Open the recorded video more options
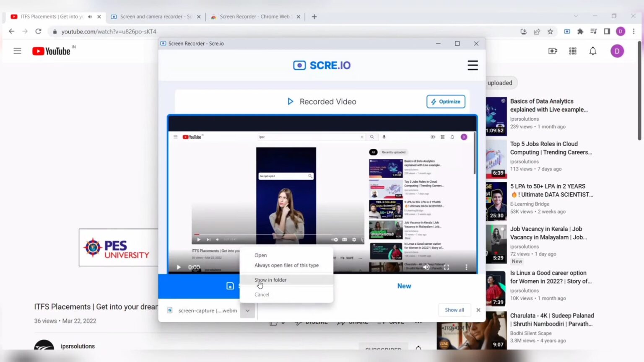This screenshot has width=644, height=362. (x=466, y=267)
